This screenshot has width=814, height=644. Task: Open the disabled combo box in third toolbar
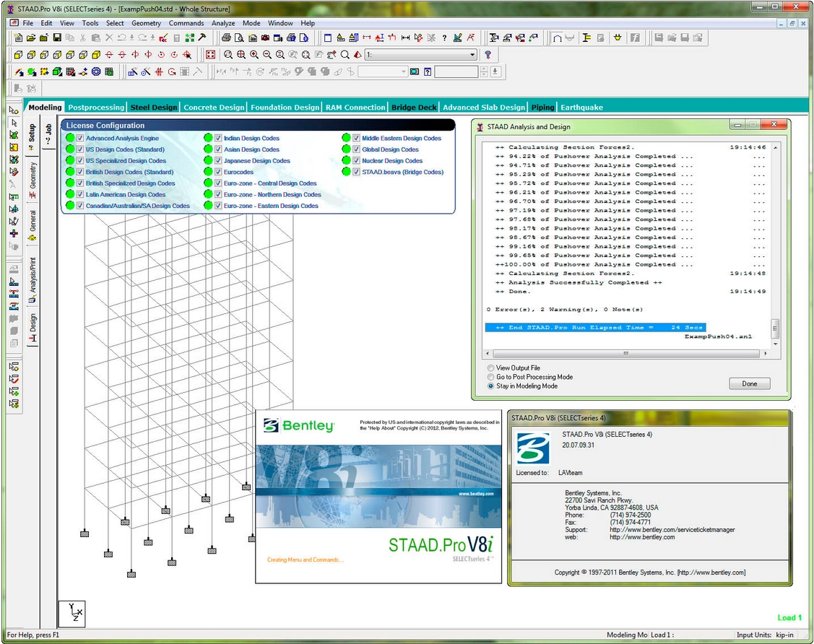pyautogui.click(x=383, y=71)
